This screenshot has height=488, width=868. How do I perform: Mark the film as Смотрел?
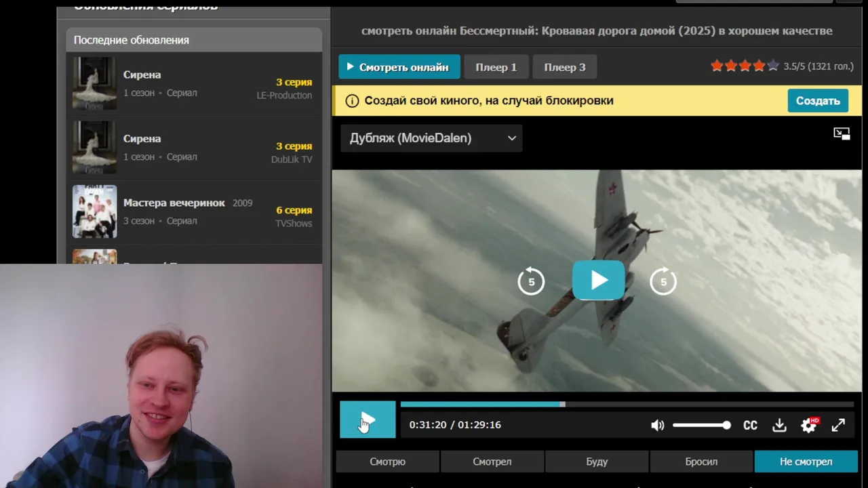coord(492,462)
